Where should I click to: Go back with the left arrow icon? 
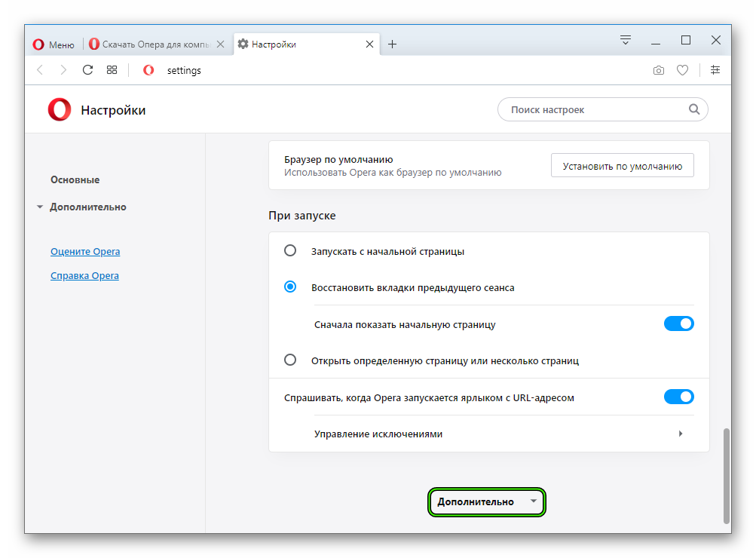coord(40,70)
